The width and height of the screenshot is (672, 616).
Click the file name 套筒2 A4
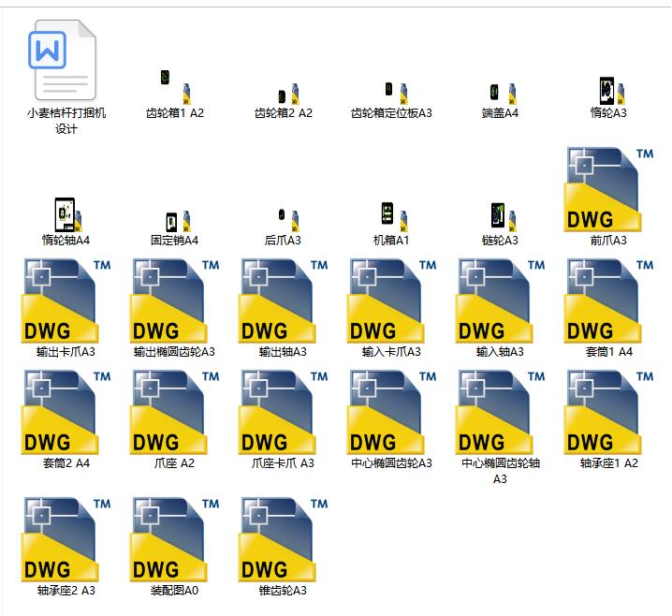66,463
